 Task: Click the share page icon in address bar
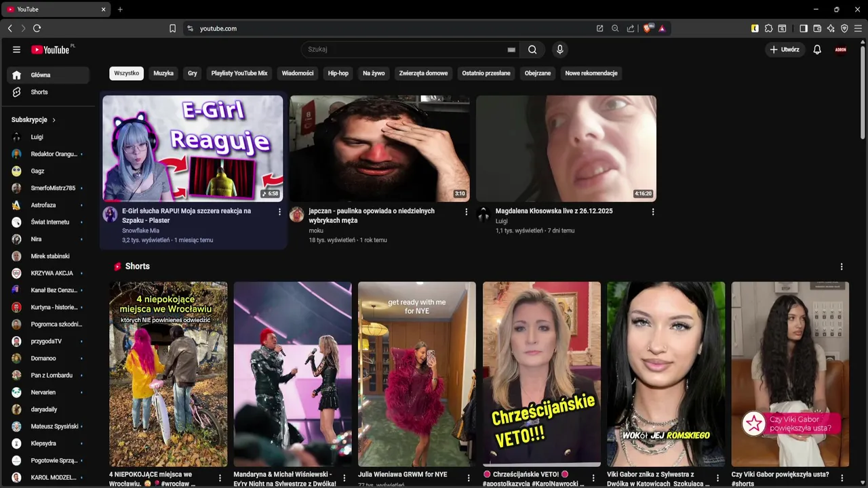(631, 28)
